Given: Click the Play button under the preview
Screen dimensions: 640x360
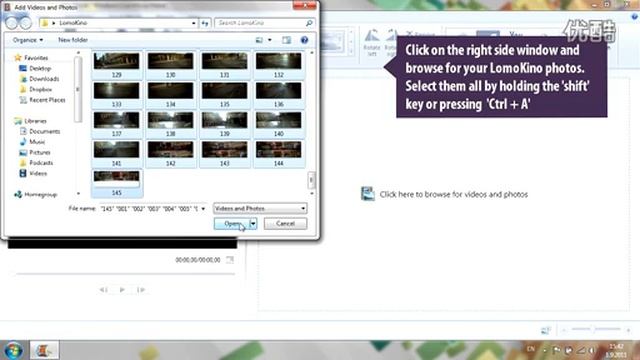Looking at the screenshot, I should click(122, 290).
